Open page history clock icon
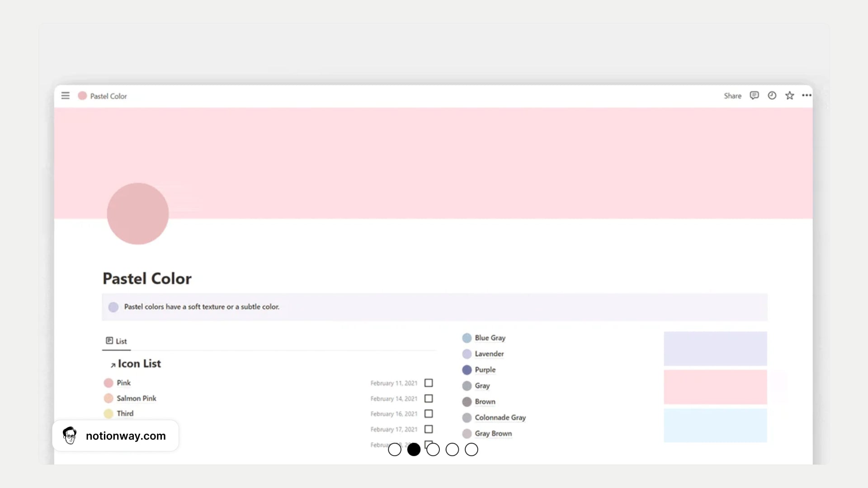 (772, 95)
